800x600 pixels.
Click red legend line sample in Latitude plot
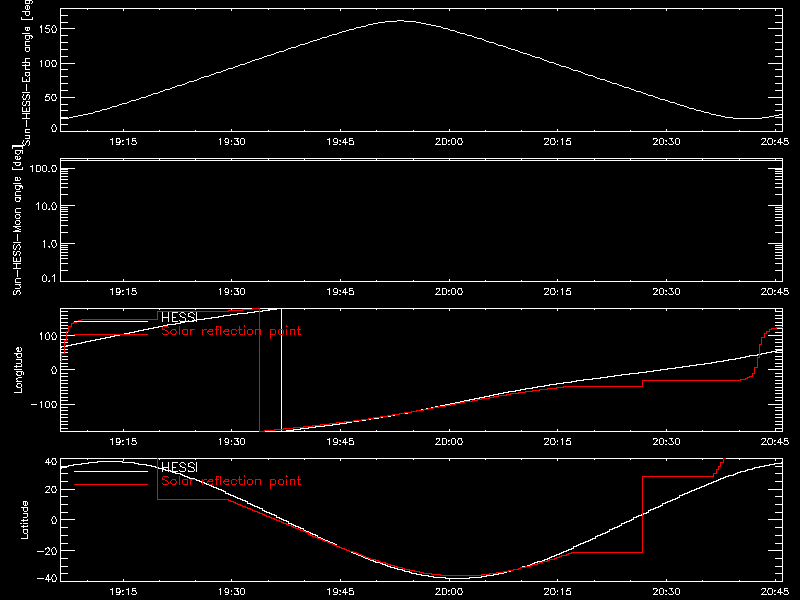click(x=111, y=485)
